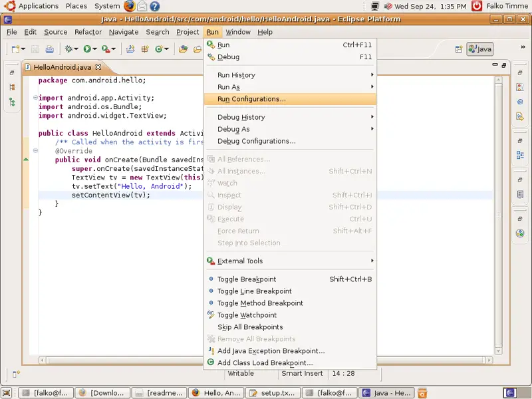532x399 pixels.
Task: Open dropdown arrow next to Run icon
Action: (94, 49)
